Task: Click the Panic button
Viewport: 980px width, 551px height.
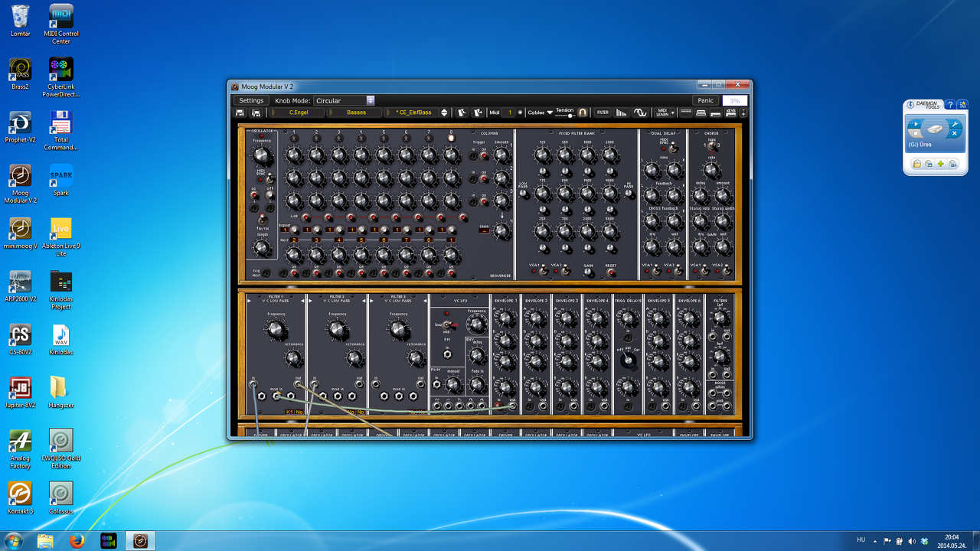Action: (706, 100)
